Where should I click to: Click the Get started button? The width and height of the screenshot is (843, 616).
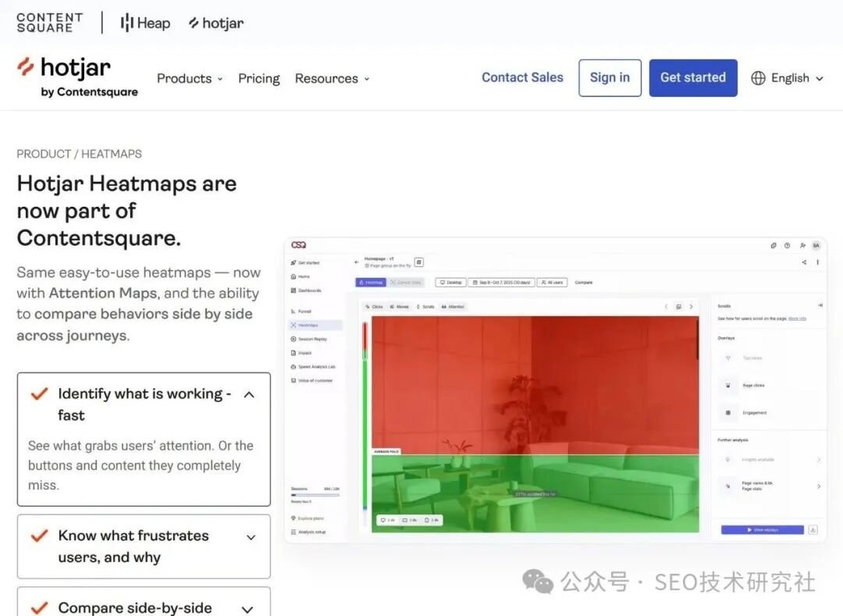coord(692,77)
